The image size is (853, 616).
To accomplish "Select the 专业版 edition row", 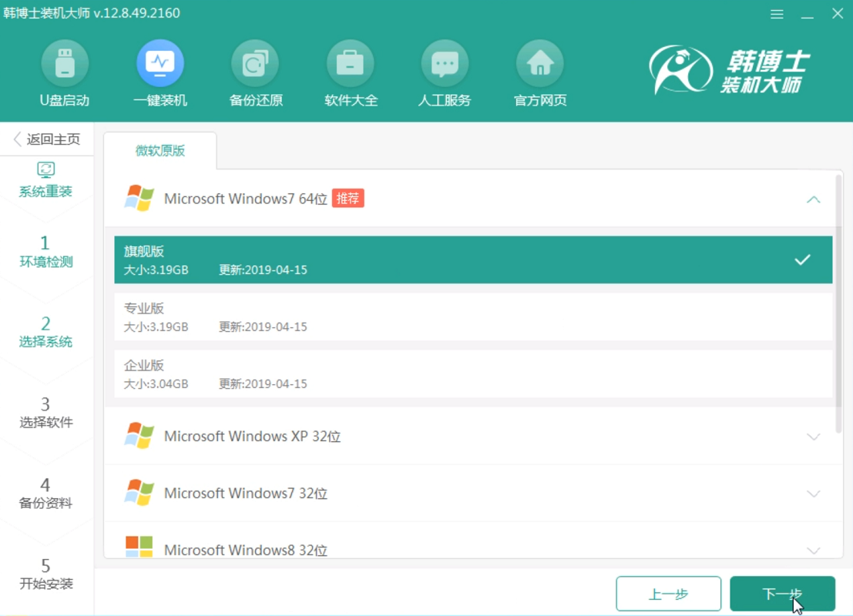I will [x=473, y=317].
